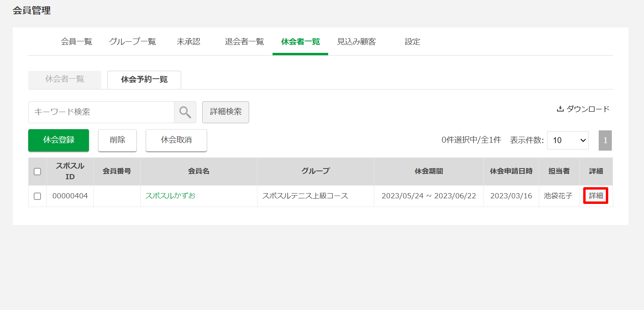Select the 休会予約一覧 sub-tab
Image resolution: width=644 pixels, height=310 pixels.
click(144, 79)
